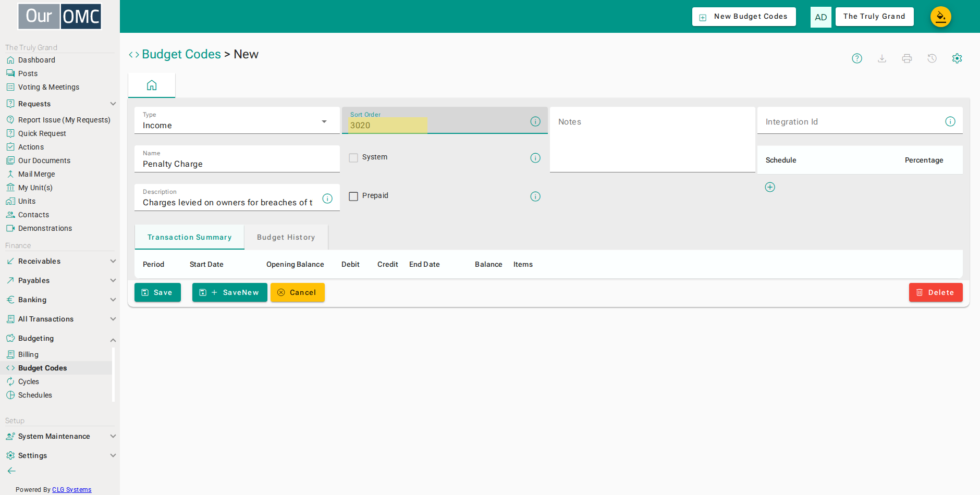
Task: Click the Prepaid field info icon
Action: pyautogui.click(x=535, y=196)
